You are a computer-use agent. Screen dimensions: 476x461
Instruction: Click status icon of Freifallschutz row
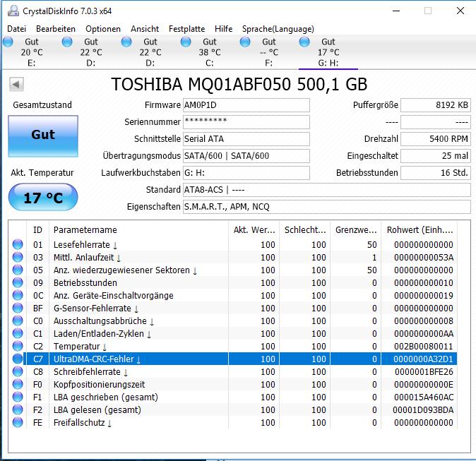pyautogui.click(x=18, y=422)
